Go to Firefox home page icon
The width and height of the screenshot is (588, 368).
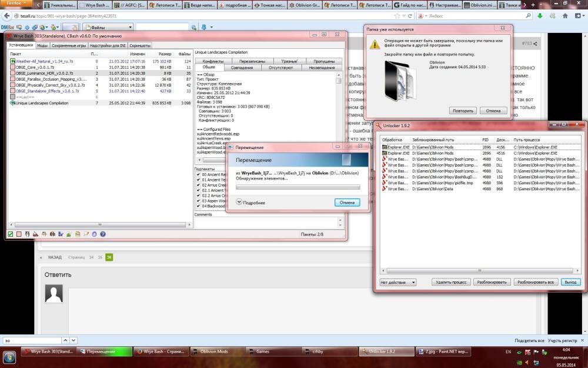(565, 16)
